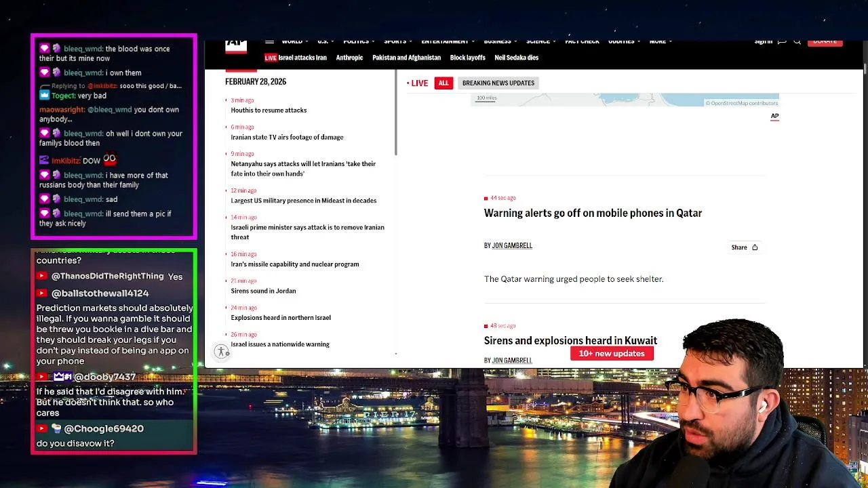Image resolution: width=868 pixels, height=488 pixels.
Task: Click the Togect username in chat
Action: coord(64,96)
